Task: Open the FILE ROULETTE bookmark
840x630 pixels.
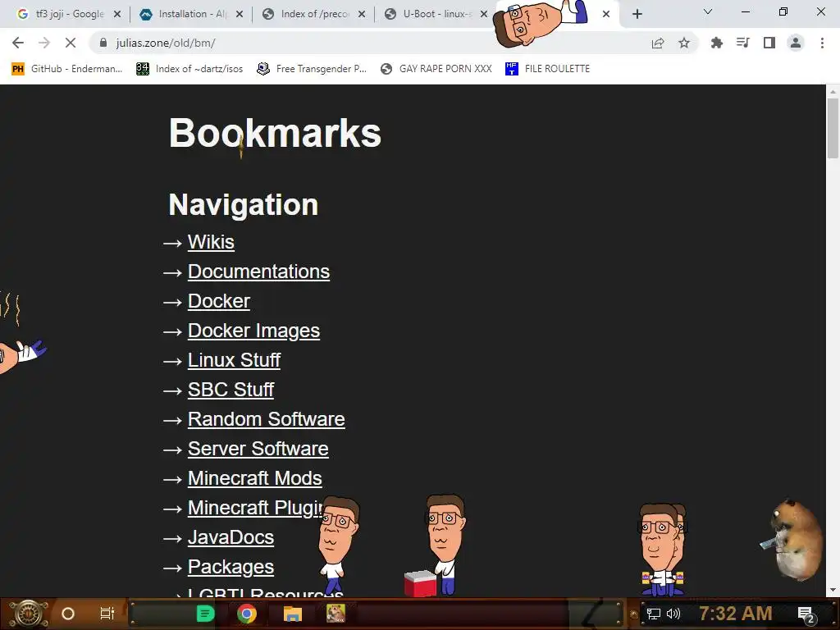Action: (547, 69)
